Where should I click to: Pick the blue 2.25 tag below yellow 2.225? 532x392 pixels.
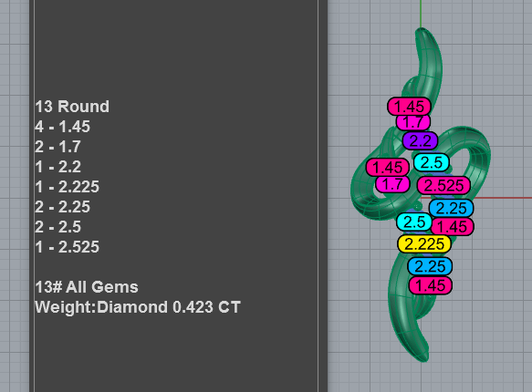coord(430,266)
